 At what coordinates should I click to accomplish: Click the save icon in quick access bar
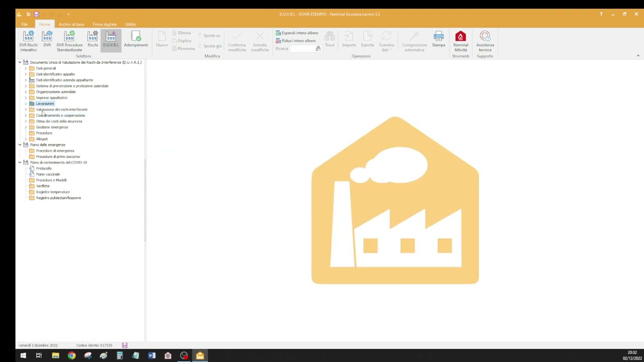point(36,14)
